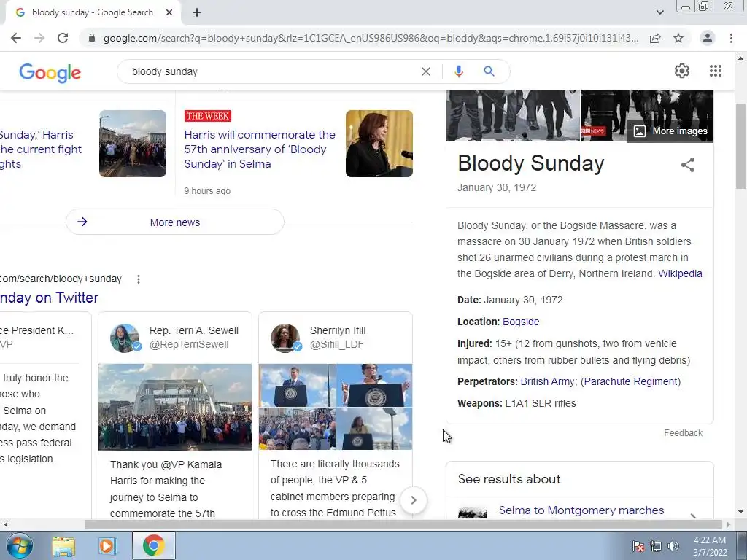This screenshot has height=560, width=747.
Task: Open a new tab with plus icon
Action: tap(197, 13)
